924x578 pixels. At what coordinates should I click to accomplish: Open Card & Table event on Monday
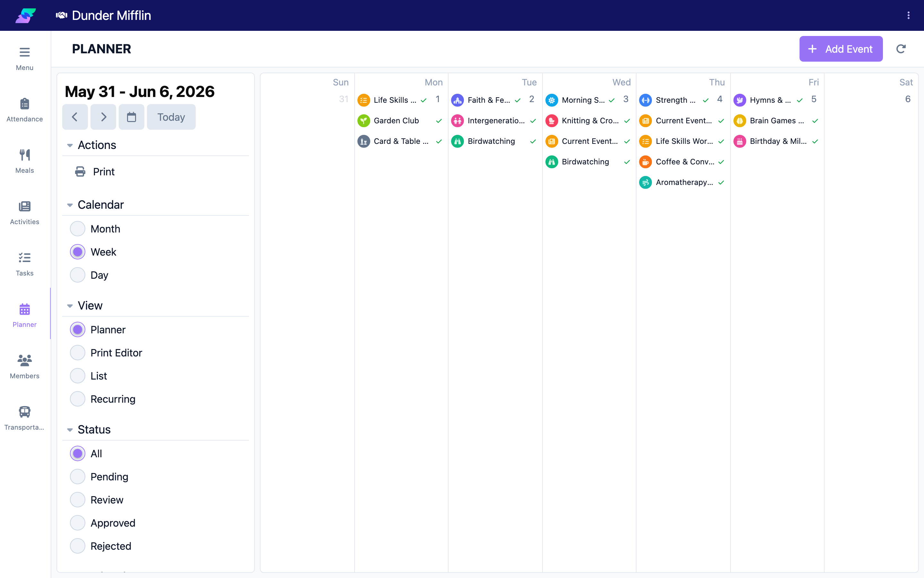pos(401,141)
